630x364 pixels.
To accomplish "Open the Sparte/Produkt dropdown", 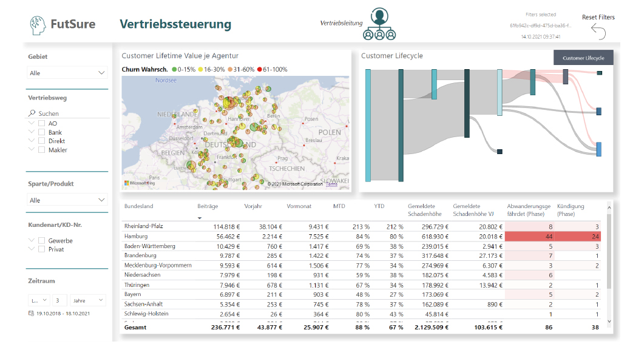I will [x=67, y=200].
